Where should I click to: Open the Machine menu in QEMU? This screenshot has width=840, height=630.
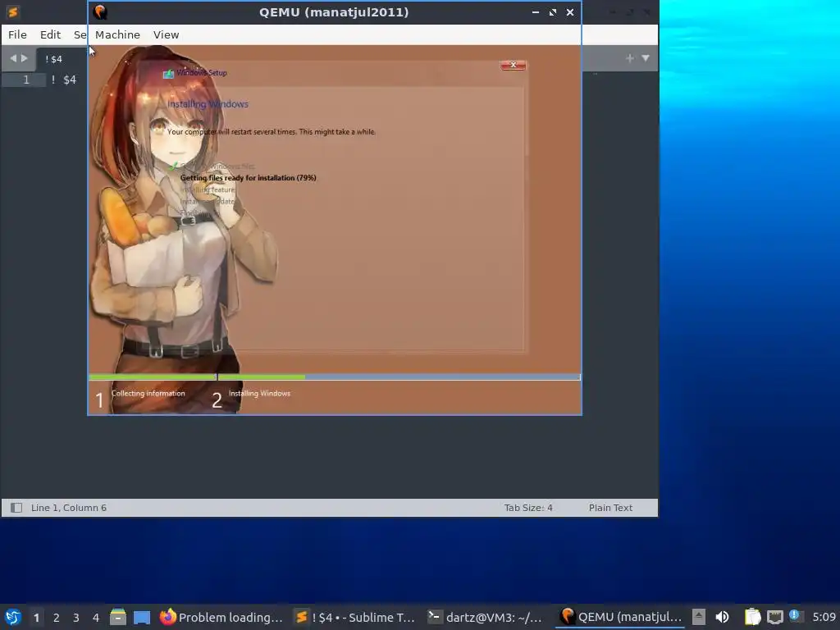pyautogui.click(x=117, y=34)
